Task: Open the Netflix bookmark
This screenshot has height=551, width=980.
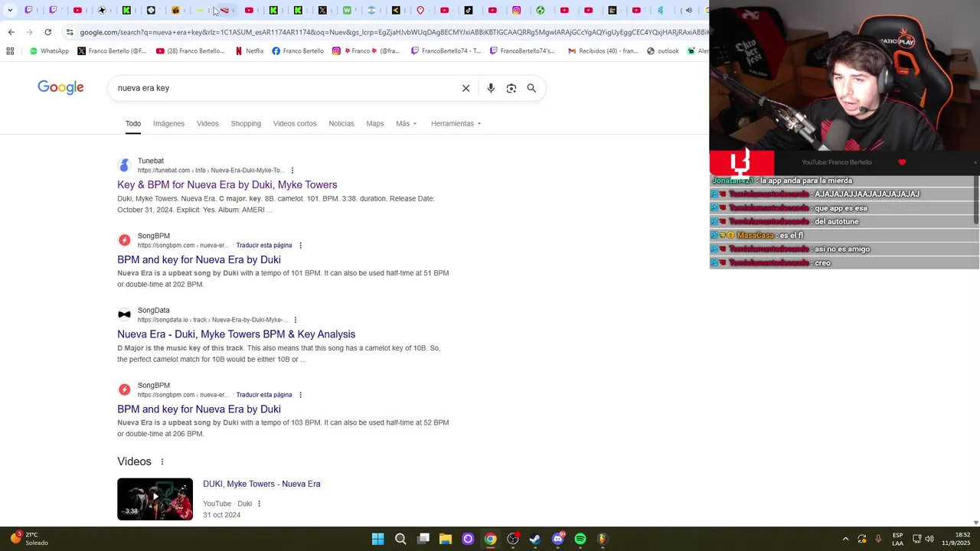Action: coord(250,51)
